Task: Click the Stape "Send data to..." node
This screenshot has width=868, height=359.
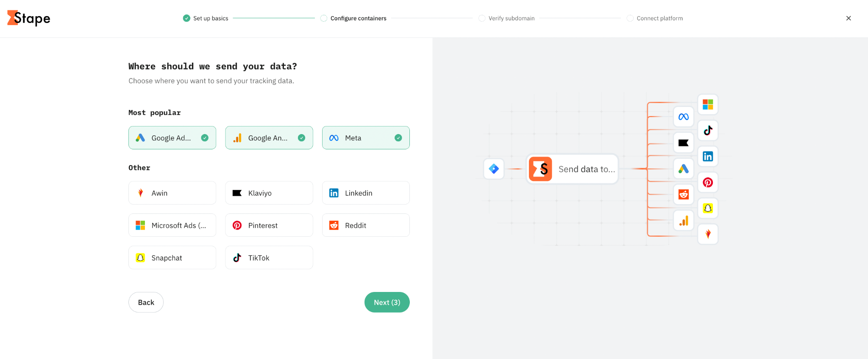Action: (572, 169)
